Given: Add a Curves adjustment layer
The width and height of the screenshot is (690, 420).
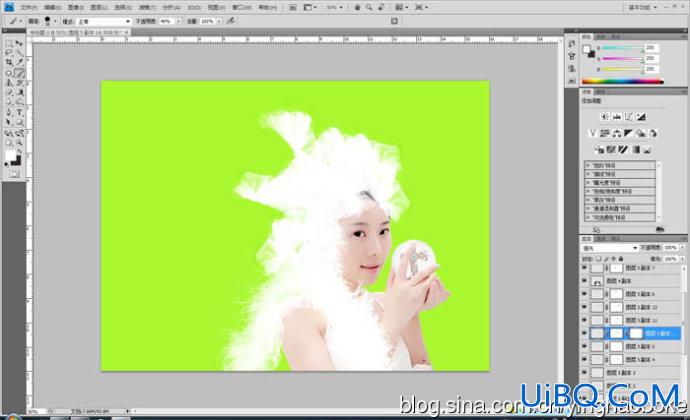Looking at the screenshot, I should [x=629, y=117].
